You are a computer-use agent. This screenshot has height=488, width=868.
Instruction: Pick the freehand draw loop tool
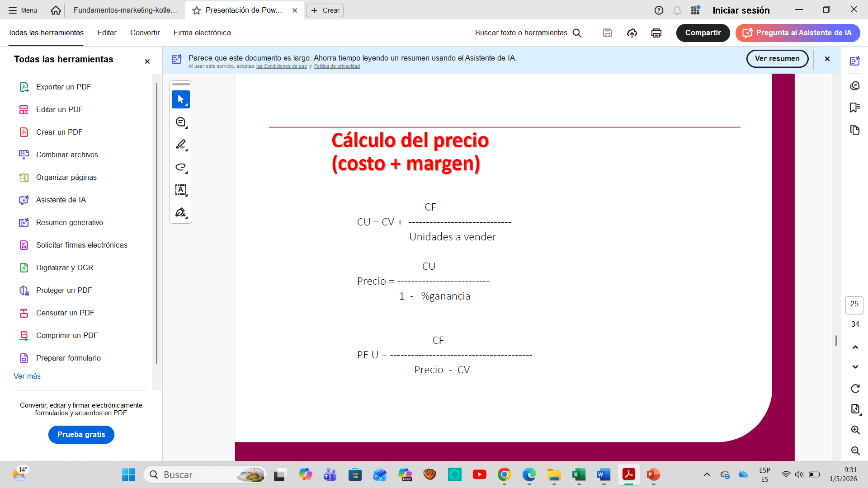click(181, 167)
